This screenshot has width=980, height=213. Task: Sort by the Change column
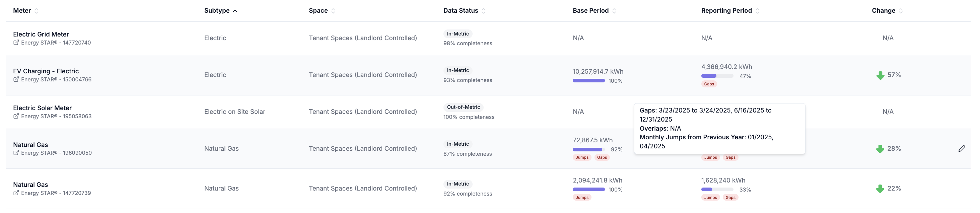click(x=901, y=11)
